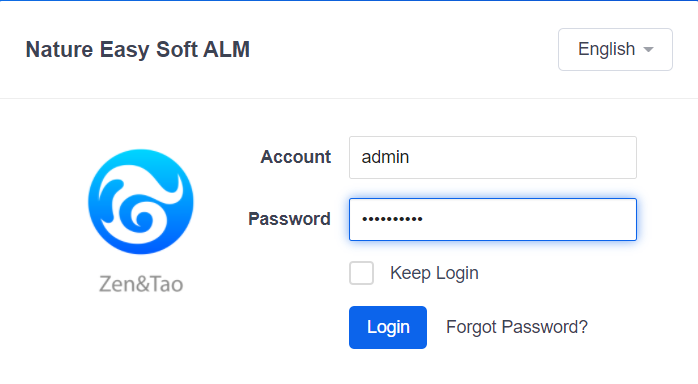Click the empty area after admin in Account

pos(521,158)
